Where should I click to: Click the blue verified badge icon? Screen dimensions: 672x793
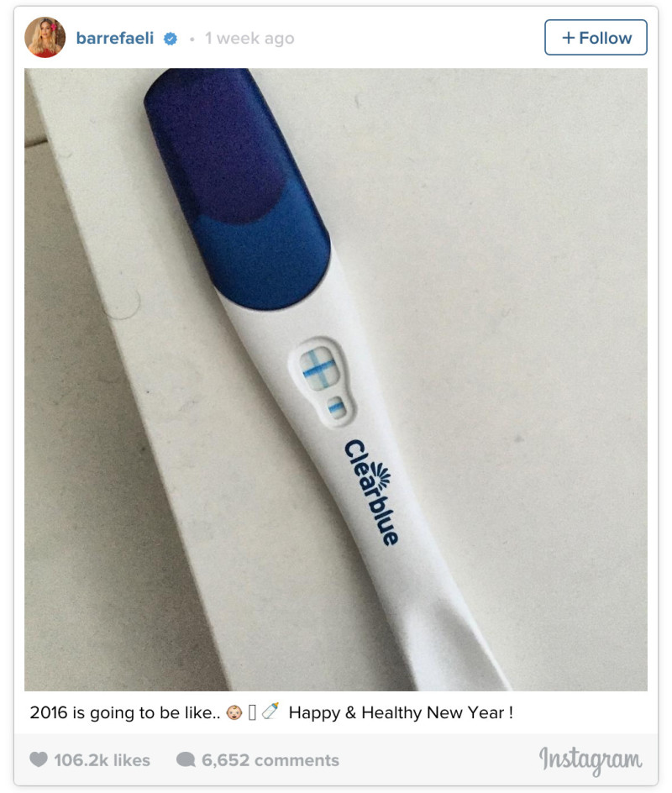pos(171,39)
